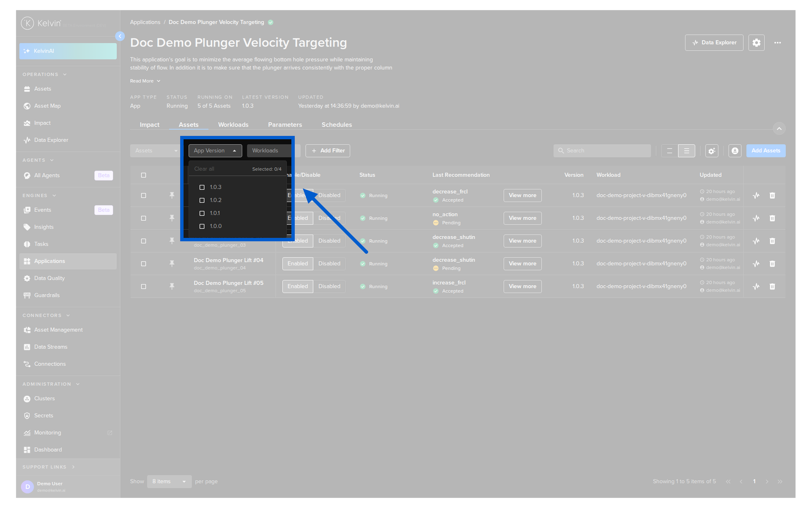Select all rows with header checkbox
The width and height of the screenshot is (812, 508).
(x=143, y=175)
